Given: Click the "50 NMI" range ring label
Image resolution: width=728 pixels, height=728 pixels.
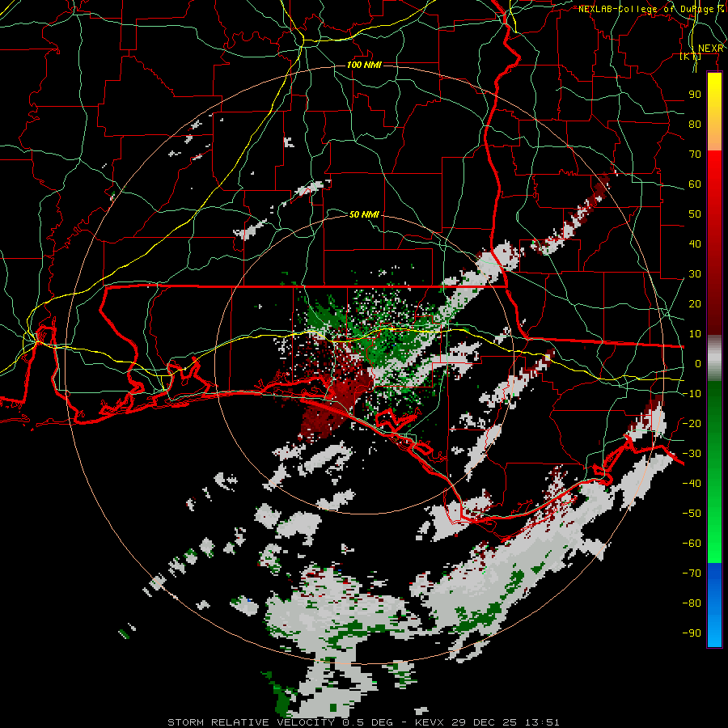Looking at the screenshot, I should (365, 214).
